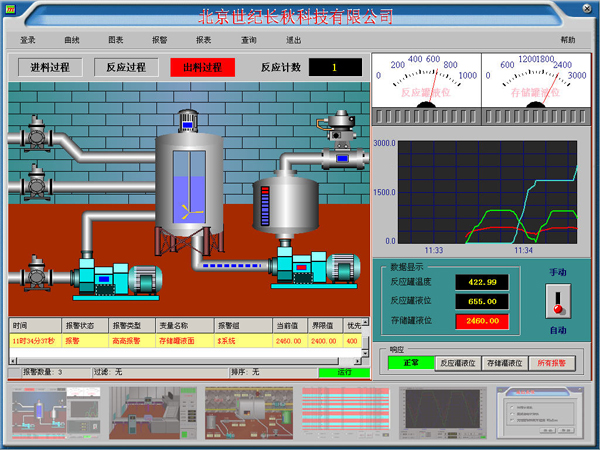The image size is (600, 450).
Task: Click the 存储罐液位 analog gauge
Action: (x=537, y=80)
